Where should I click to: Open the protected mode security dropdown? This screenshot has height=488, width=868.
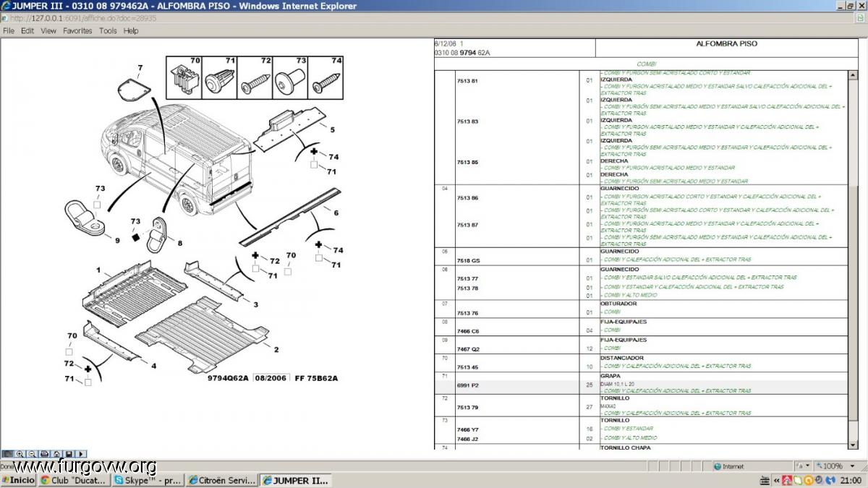pos(807,466)
